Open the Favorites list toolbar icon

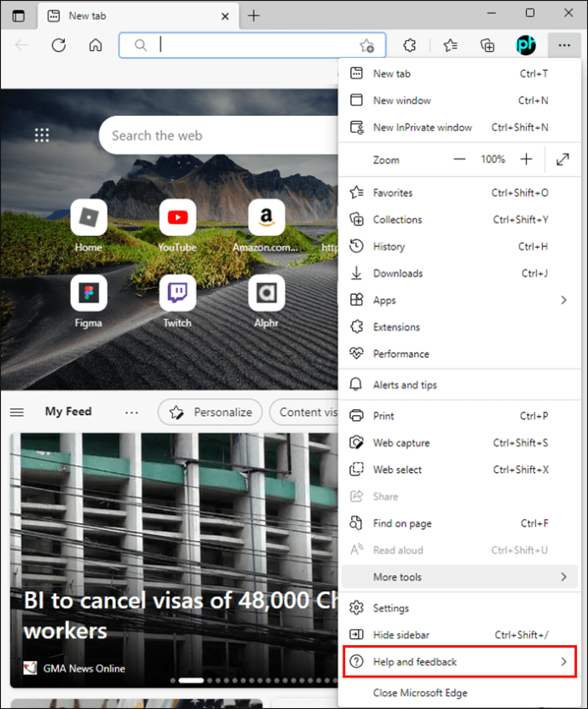(x=450, y=45)
